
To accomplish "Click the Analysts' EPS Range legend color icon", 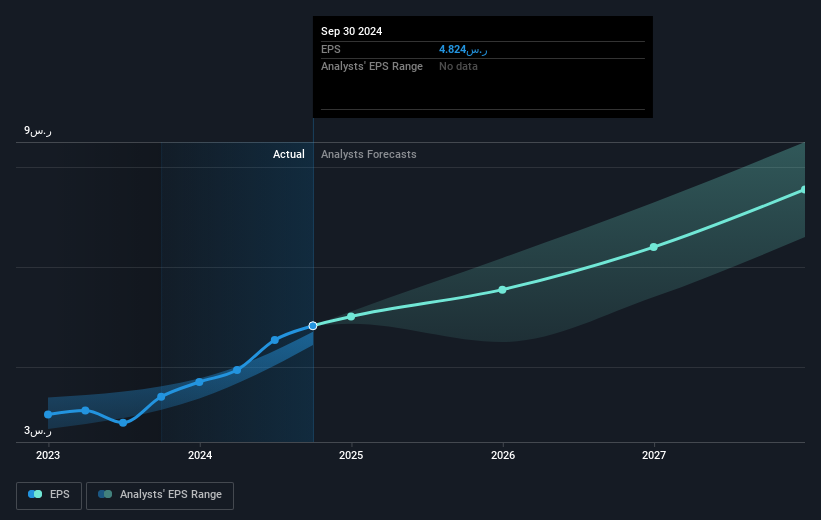I will (x=105, y=494).
